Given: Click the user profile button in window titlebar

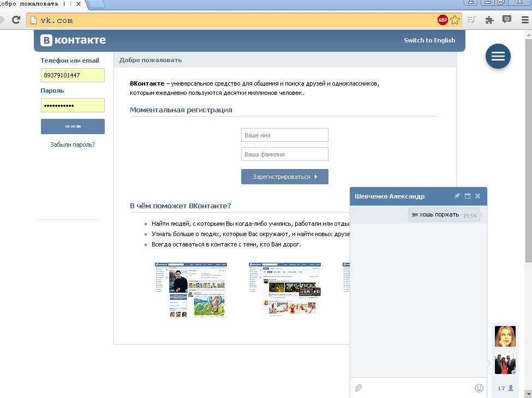Looking at the screenshot, I should tap(471, 2).
